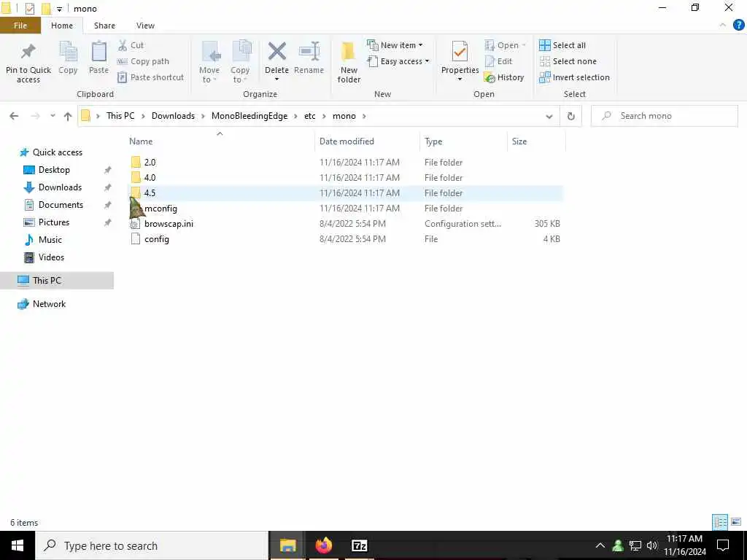Image resolution: width=747 pixels, height=560 pixels.
Task: Expand the Easy access dropdown
Action: 399,61
